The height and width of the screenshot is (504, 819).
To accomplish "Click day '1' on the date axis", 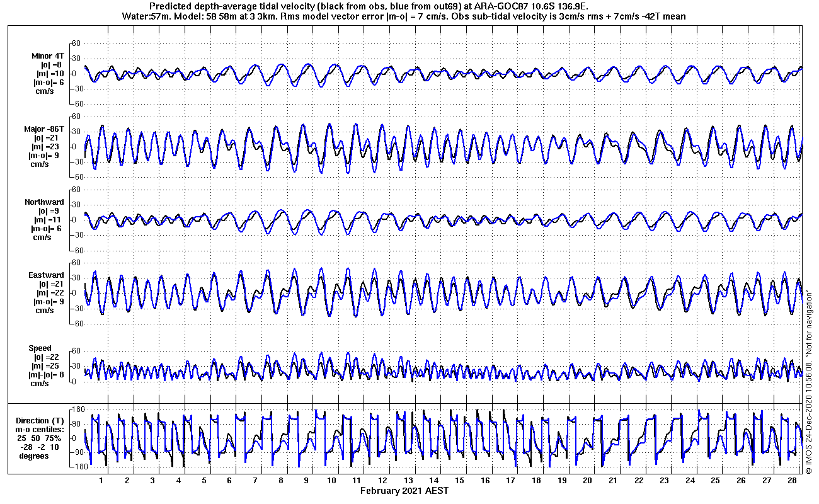I will (101, 481).
